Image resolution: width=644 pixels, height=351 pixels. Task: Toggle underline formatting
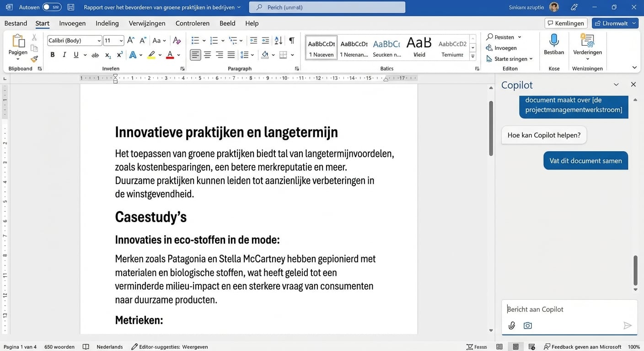click(76, 54)
